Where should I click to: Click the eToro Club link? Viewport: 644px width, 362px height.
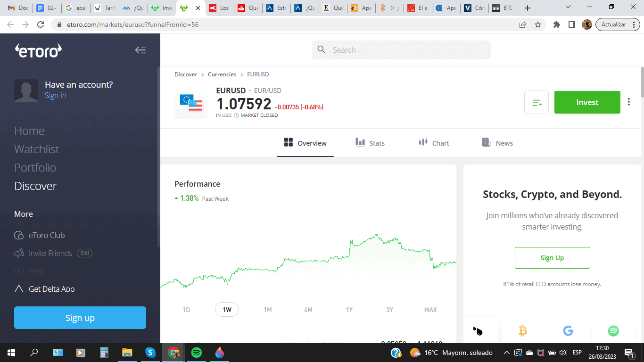pyautogui.click(x=47, y=235)
